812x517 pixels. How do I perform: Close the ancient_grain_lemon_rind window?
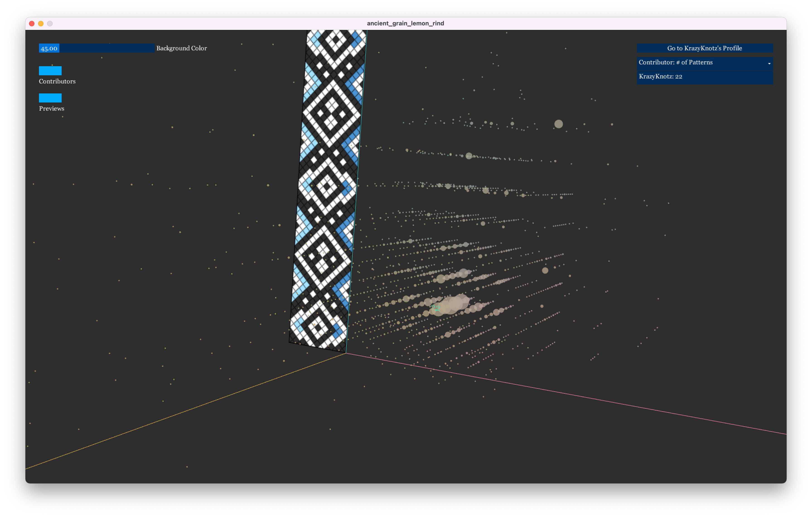(x=32, y=23)
